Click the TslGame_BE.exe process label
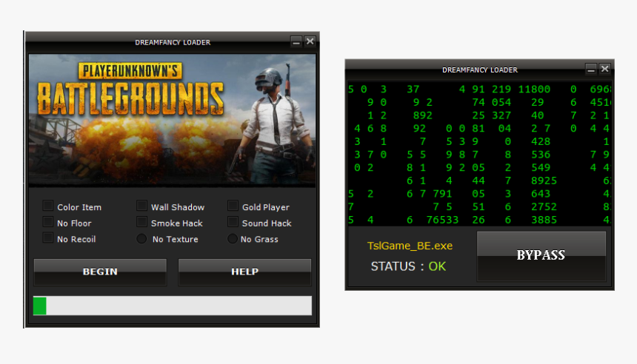Viewport: 637px width, 364px height. (x=410, y=246)
